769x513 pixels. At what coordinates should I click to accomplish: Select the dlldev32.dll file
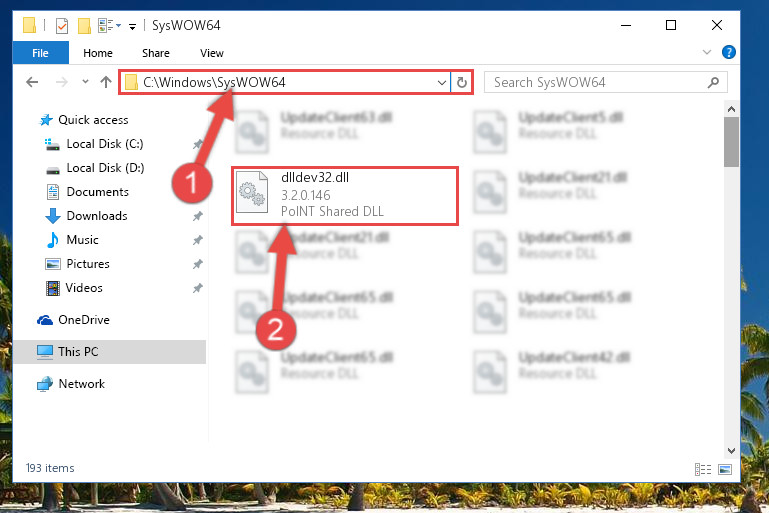click(345, 195)
